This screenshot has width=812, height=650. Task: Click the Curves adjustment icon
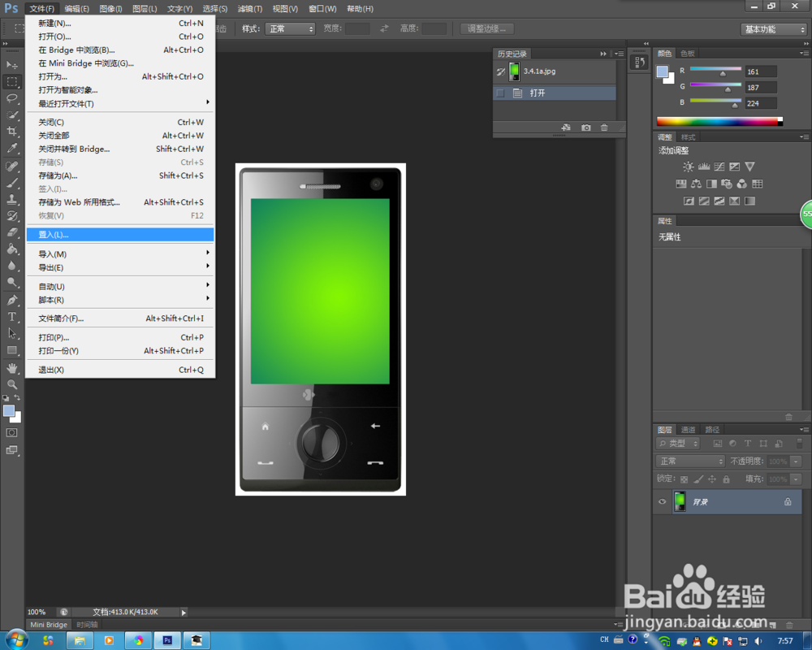[x=719, y=167]
